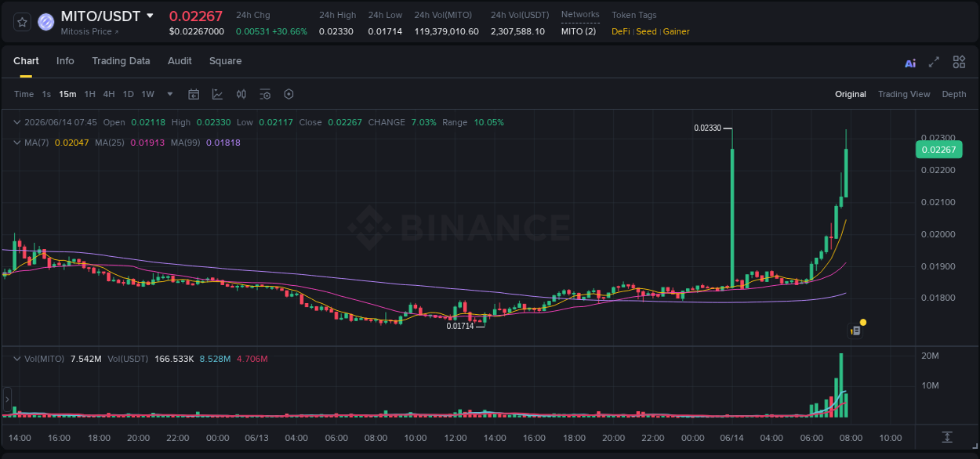
Task: Click the Range value 10.05%
Action: pyautogui.click(x=488, y=122)
